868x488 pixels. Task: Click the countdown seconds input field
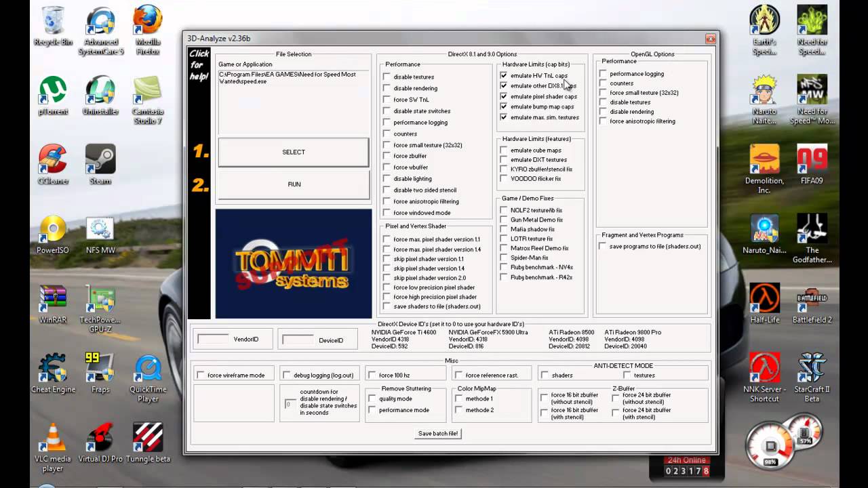click(x=290, y=404)
